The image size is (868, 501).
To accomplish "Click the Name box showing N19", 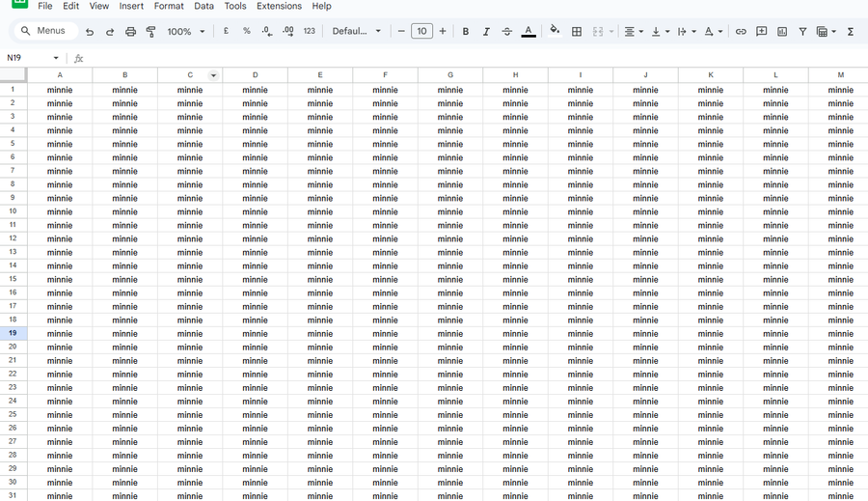I will click(x=28, y=58).
